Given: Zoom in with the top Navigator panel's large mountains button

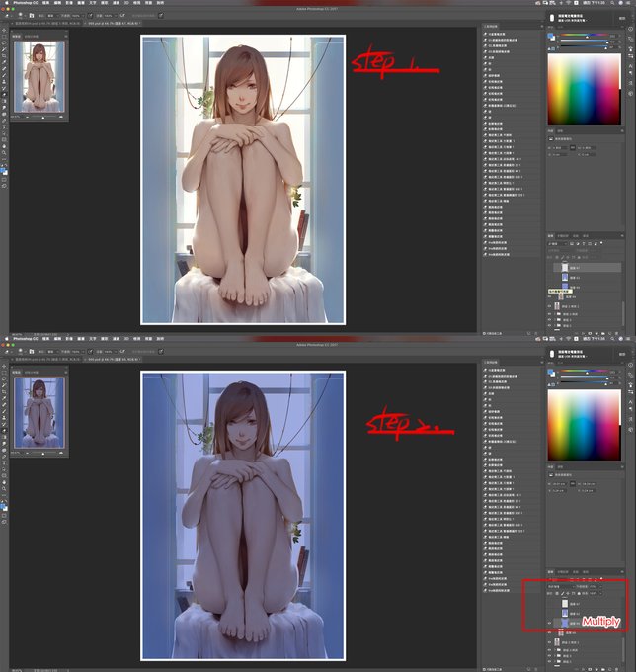Looking at the screenshot, I should click(61, 117).
